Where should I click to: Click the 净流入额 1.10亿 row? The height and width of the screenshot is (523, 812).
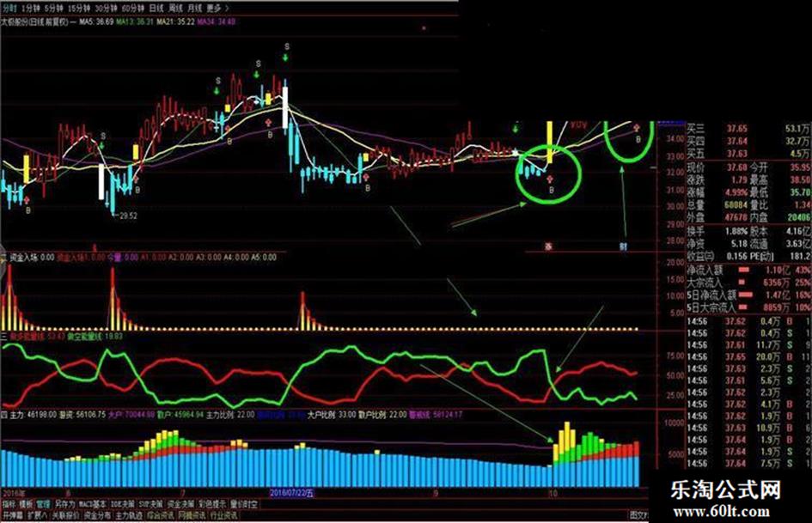[748, 270]
